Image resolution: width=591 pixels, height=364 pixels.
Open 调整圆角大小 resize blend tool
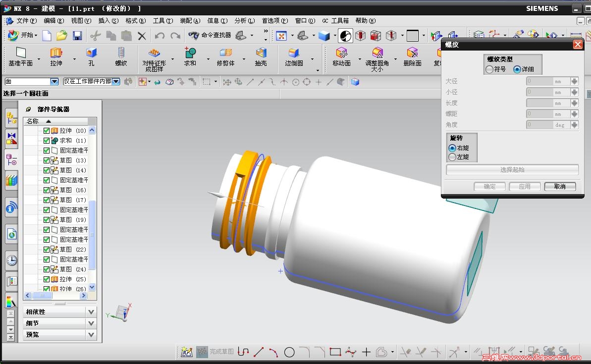[x=377, y=59]
